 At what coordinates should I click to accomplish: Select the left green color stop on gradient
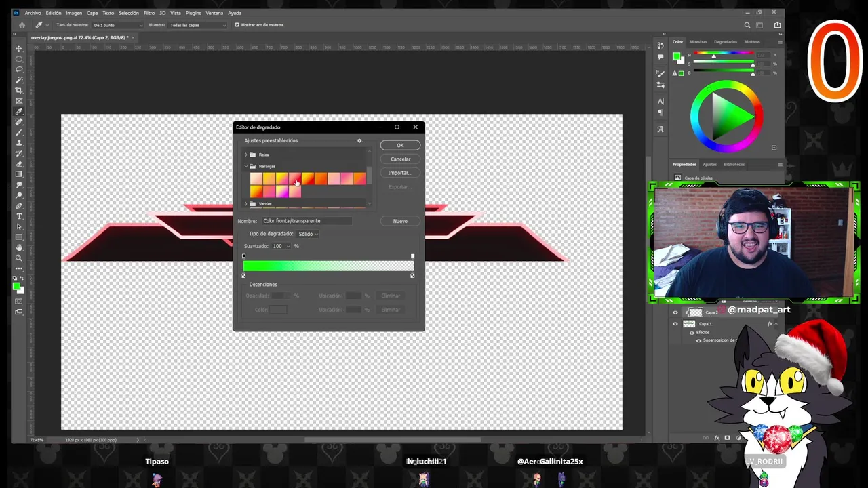tap(243, 276)
